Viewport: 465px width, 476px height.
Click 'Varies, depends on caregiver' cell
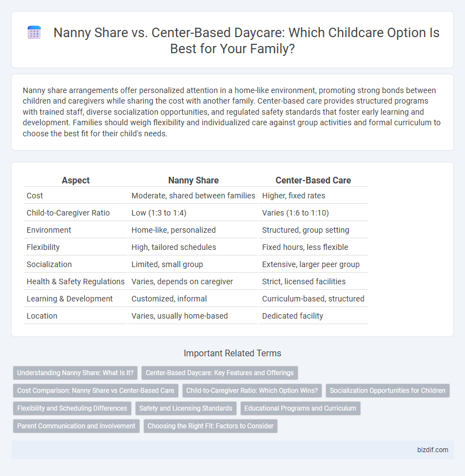pyautogui.click(x=193, y=281)
